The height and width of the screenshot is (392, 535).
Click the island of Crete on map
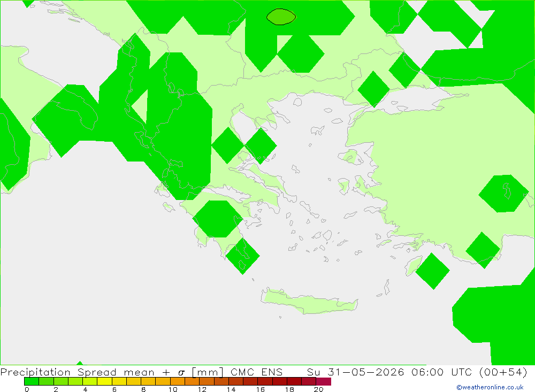pos(309,301)
